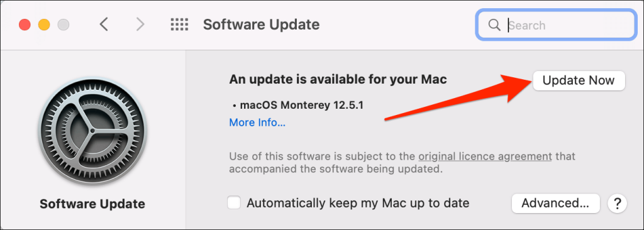Open the More Info… link
The image size is (644, 230).
coord(257,123)
